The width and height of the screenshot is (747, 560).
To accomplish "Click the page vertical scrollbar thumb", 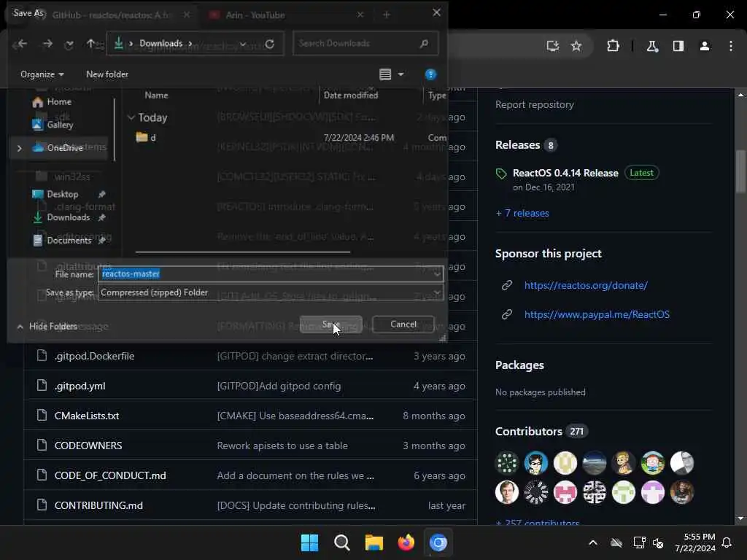I will (x=740, y=171).
